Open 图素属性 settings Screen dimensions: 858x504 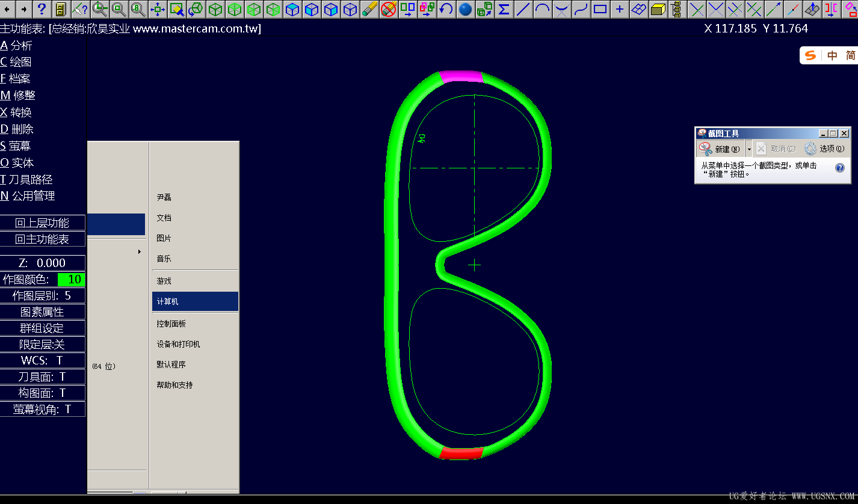coord(42,312)
